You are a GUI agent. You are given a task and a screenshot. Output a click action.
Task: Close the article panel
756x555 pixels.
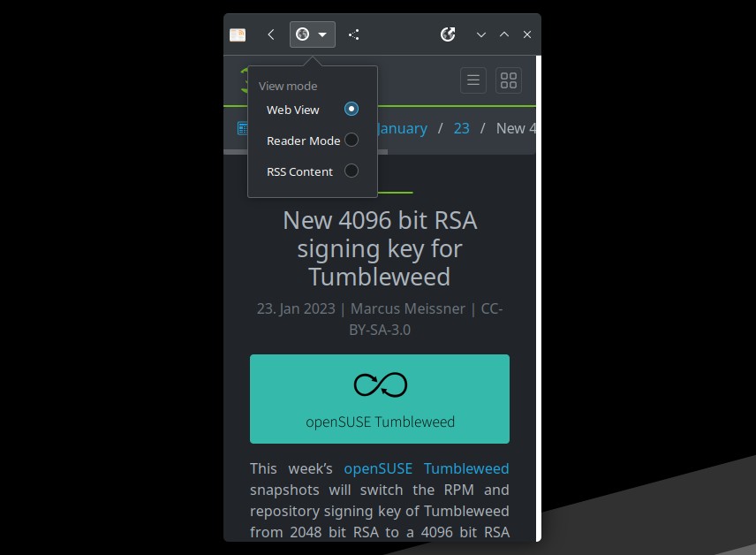[x=527, y=34]
